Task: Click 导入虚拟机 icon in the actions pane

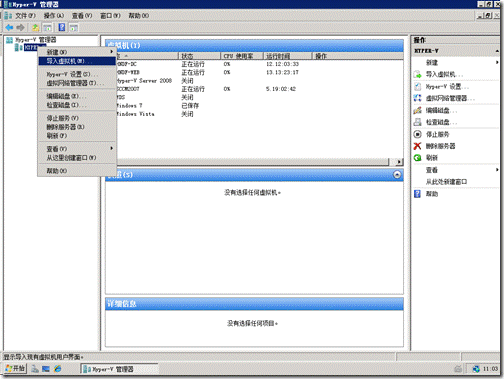Action: 417,74
